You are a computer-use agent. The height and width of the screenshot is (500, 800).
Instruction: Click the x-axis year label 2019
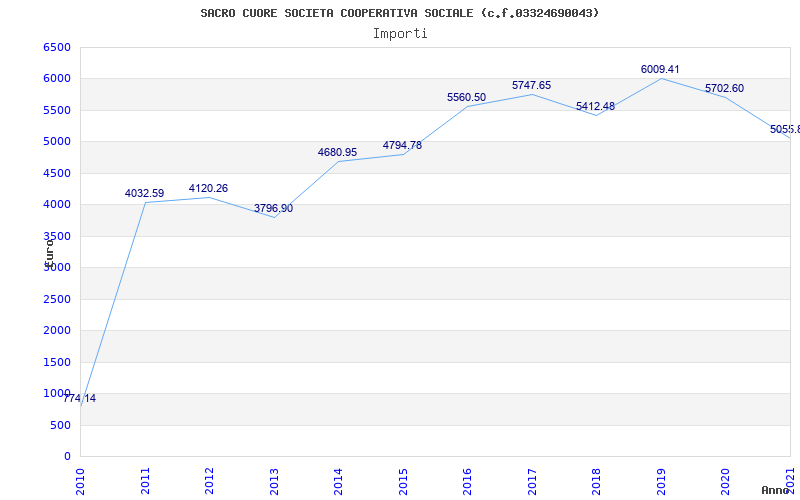[x=661, y=482]
